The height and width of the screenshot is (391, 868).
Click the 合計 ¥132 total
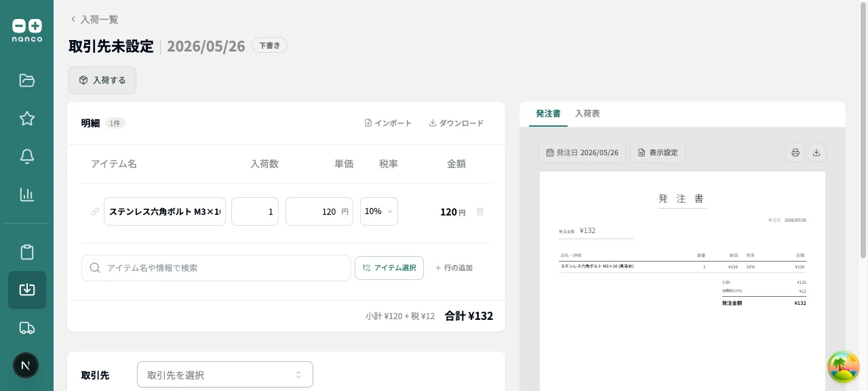click(469, 316)
